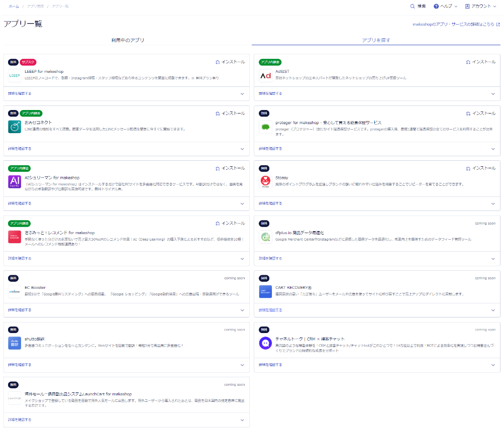Go to アプリ管理 in the breadcrumb
Screen dimensions: 504x429
(x=35, y=7)
